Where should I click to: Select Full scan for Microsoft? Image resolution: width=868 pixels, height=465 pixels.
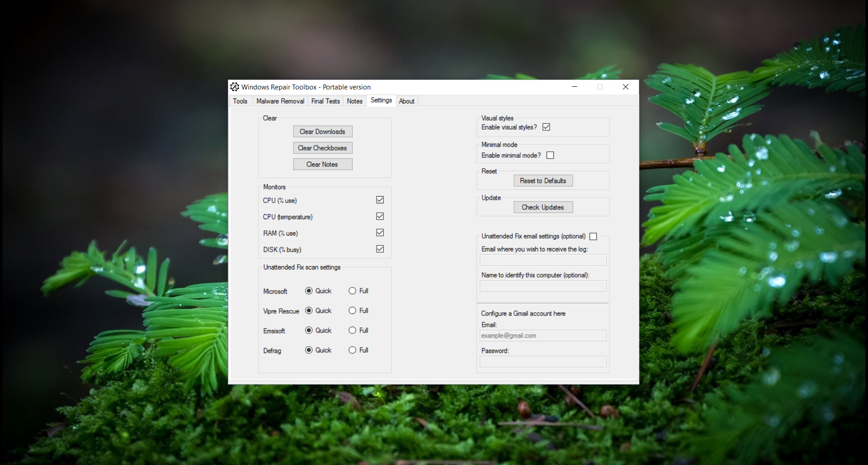(x=353, y=291)
